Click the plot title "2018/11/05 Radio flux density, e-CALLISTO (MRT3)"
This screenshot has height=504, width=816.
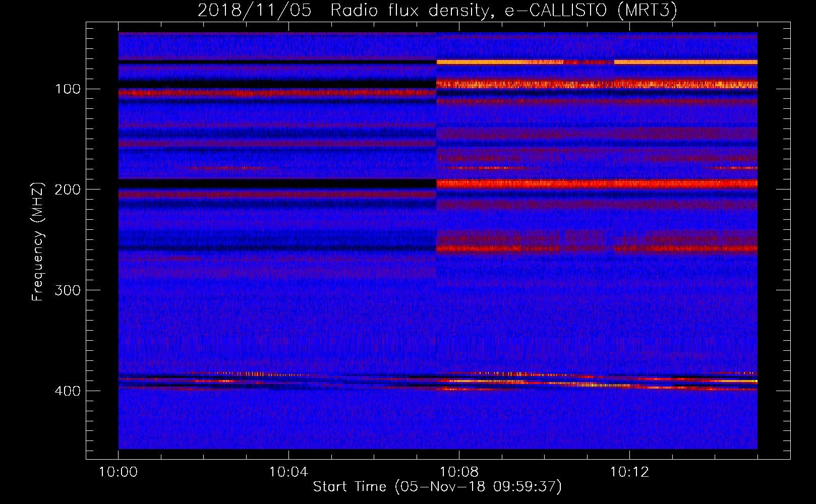tap(437, 11)
